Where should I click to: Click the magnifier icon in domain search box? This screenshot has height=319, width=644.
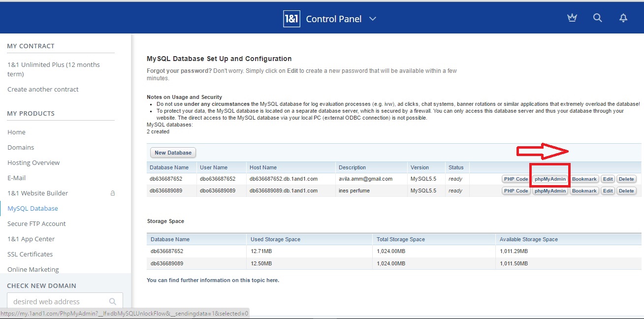pos(113,302)
